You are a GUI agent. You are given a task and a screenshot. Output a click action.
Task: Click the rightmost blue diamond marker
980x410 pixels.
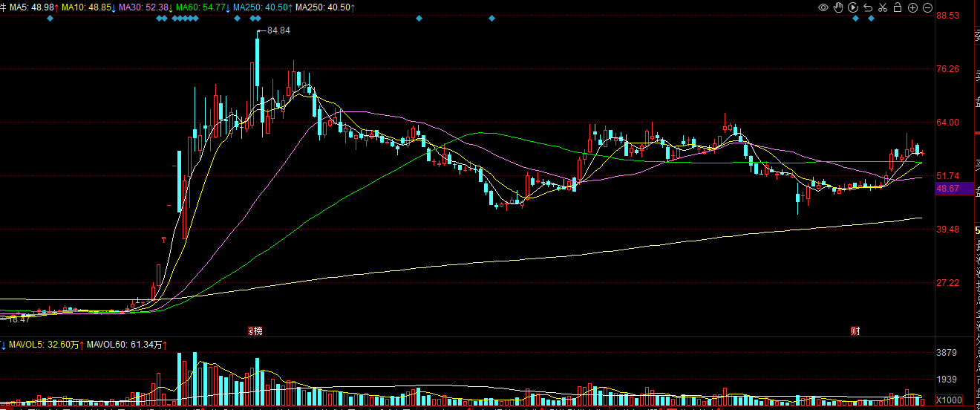point(871,18)
